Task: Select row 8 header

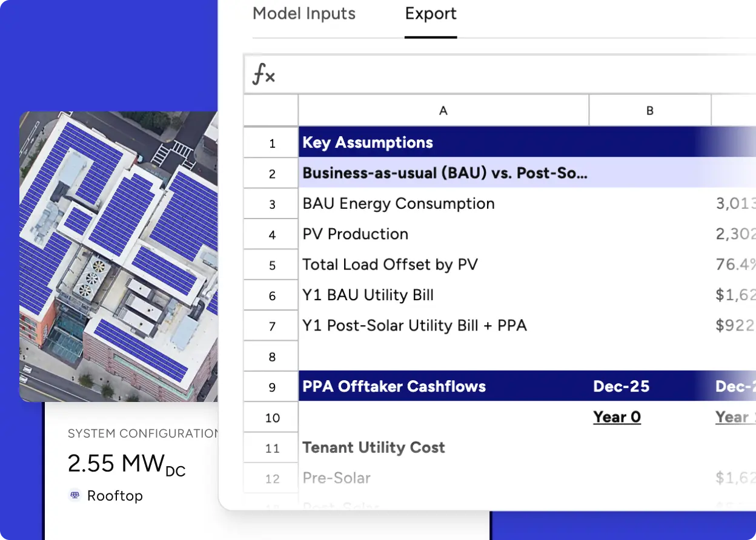Action: tap(271, 357)
